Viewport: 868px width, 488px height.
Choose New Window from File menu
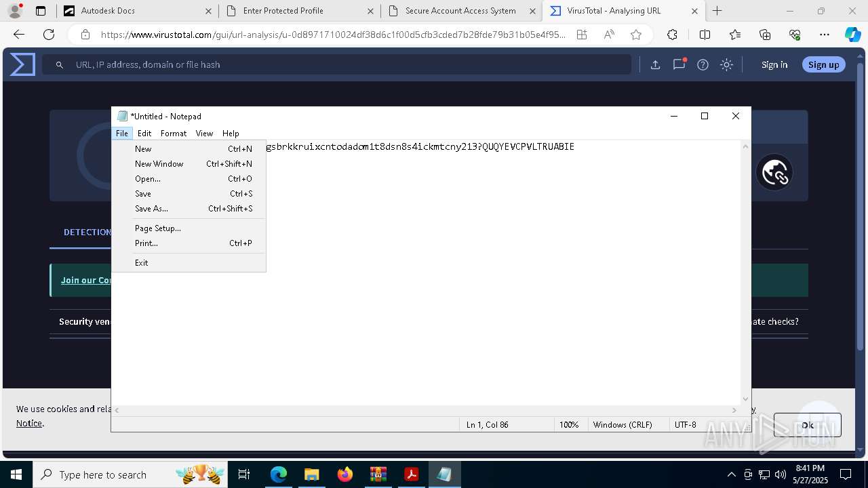pos(189,164)
